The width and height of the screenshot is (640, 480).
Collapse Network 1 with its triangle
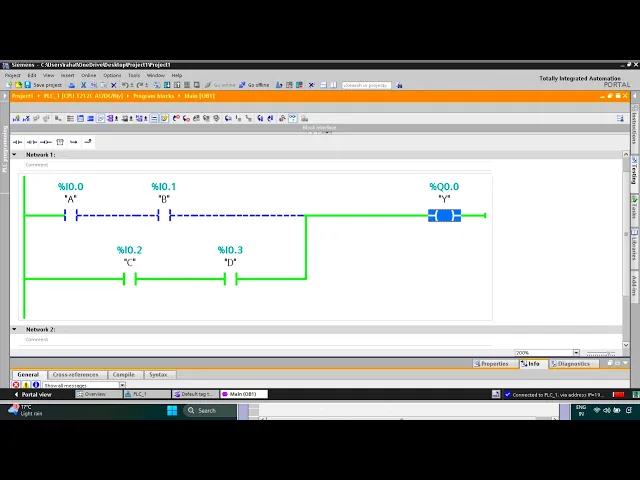click(14, 155)
